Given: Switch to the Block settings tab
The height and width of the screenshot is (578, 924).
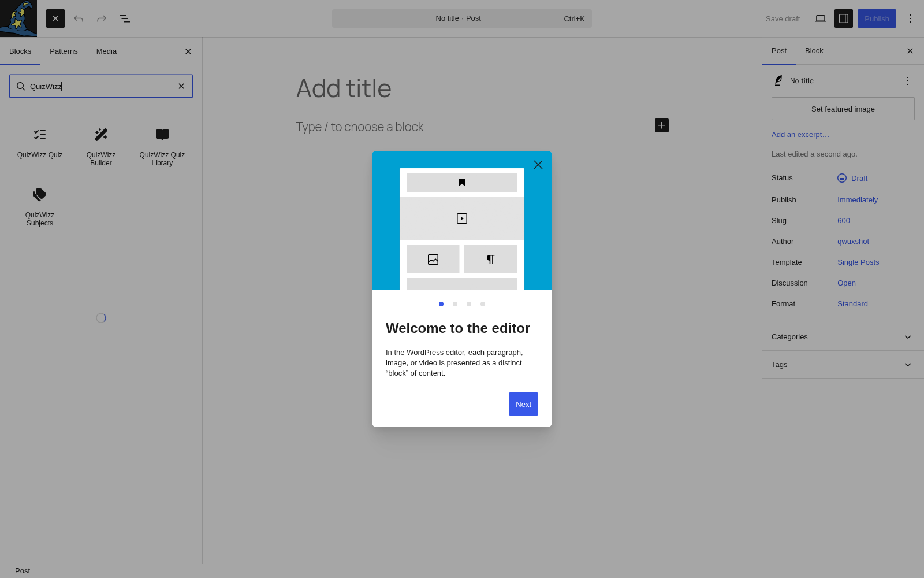Looking at the screenshot, I should pos(814,51).
